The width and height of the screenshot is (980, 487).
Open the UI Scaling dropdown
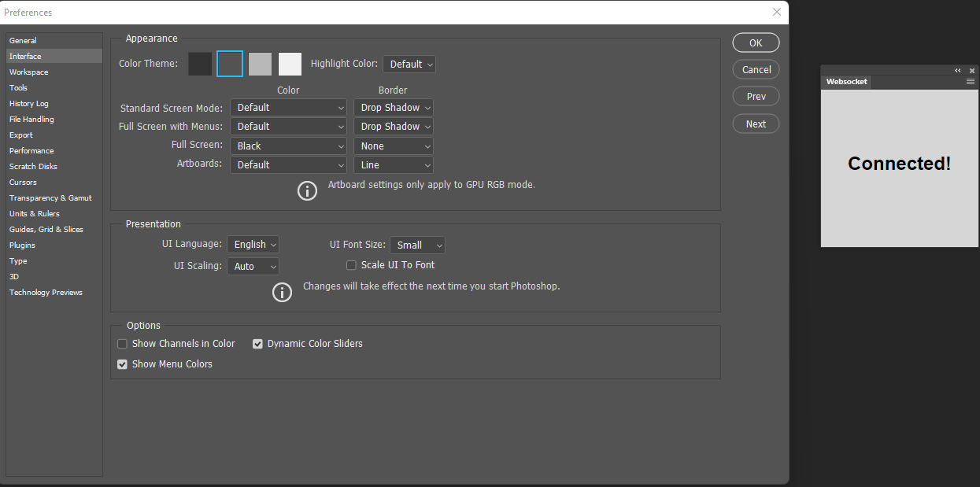click(x=253, y=266)
